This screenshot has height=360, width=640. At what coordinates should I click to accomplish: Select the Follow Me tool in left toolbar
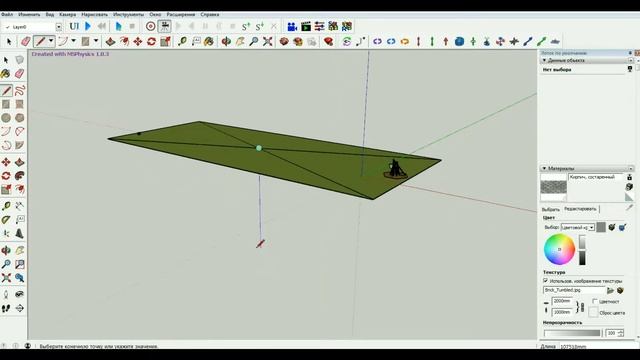pyautogui.click(x=20, y=176)
